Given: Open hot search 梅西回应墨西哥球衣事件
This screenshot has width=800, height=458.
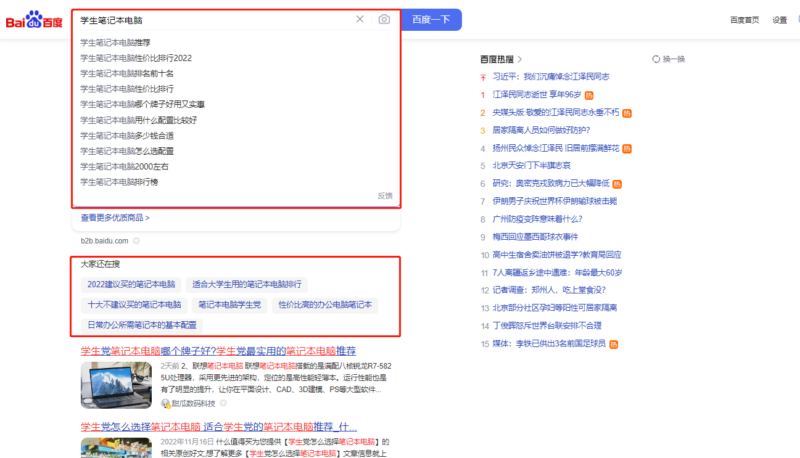Looking at the screenshot, I should point(535,237).
